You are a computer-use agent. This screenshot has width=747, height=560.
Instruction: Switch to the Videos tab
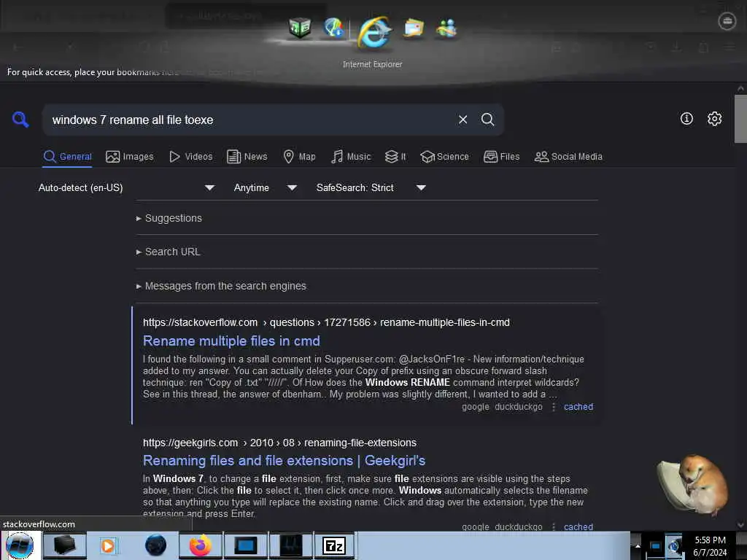(x=190, y=157)
